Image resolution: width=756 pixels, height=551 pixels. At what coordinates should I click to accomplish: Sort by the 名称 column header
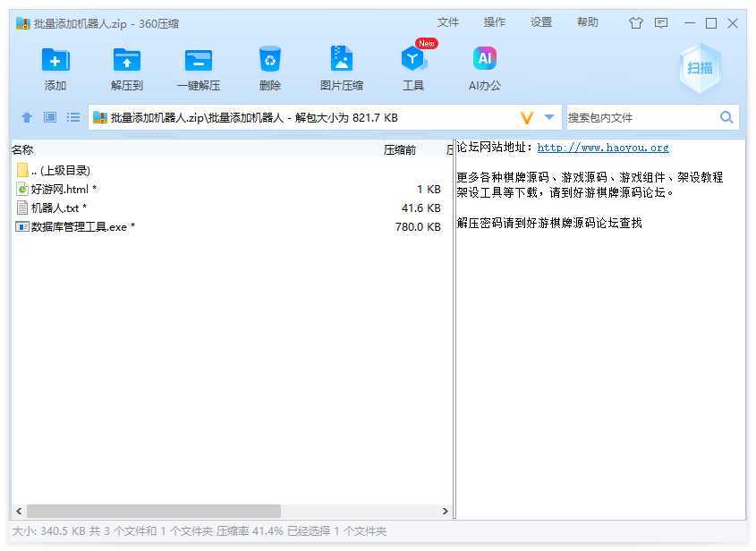point(23,150)
